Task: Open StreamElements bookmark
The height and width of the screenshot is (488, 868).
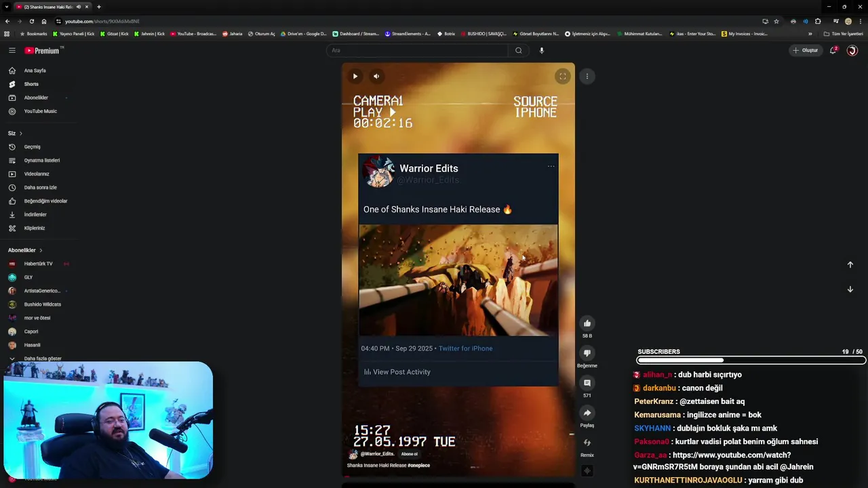Action: click(x=408, y=34)
